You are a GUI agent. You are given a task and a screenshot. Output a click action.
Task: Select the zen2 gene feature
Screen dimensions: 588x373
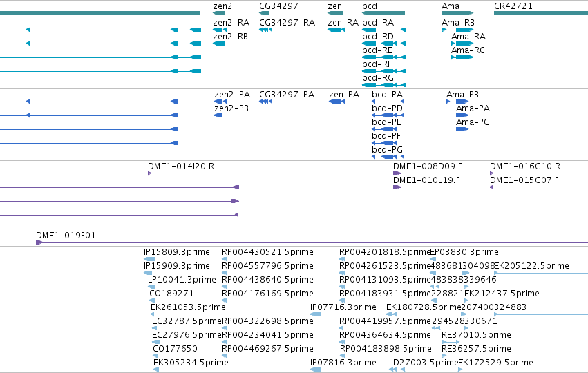[219, 13]
